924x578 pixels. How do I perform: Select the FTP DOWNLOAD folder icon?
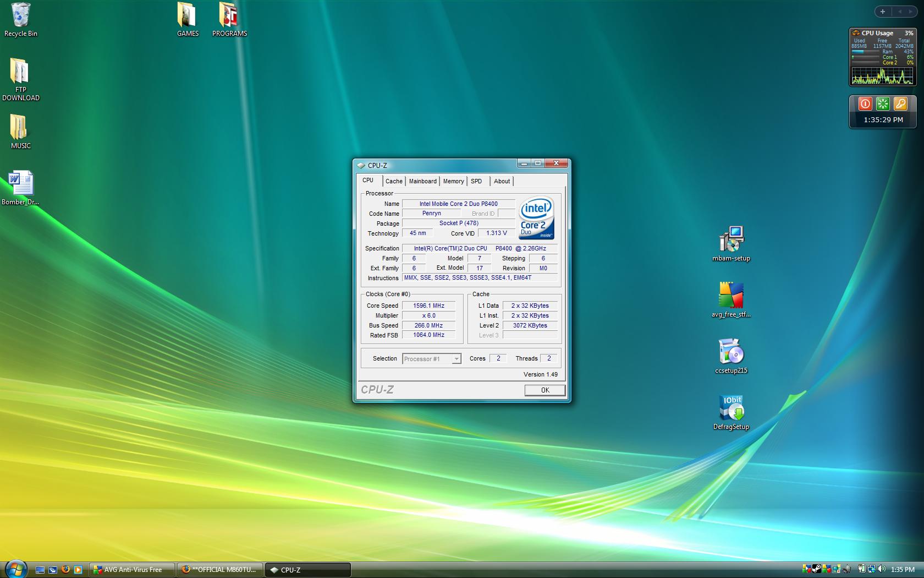20,80
